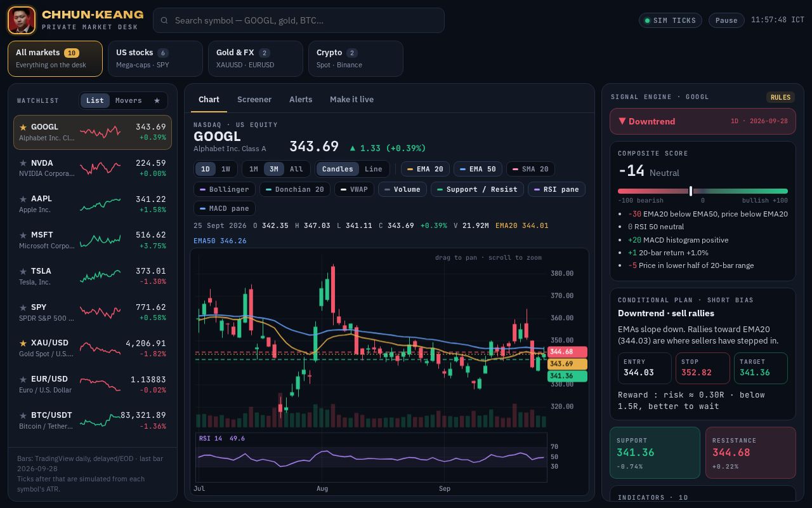The image size is (812, 508).
Task: Toggle the Donchian 20 overlay
Action: (295, 189)
